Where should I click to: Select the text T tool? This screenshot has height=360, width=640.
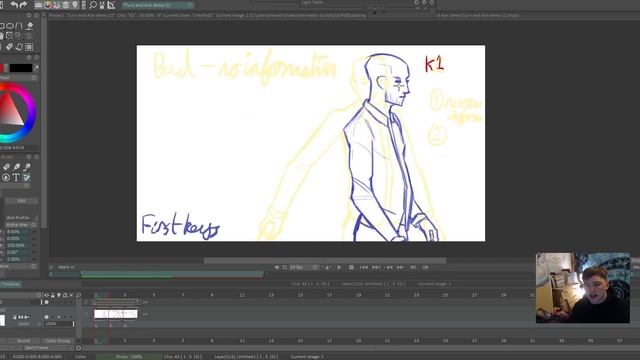point(16,178)
